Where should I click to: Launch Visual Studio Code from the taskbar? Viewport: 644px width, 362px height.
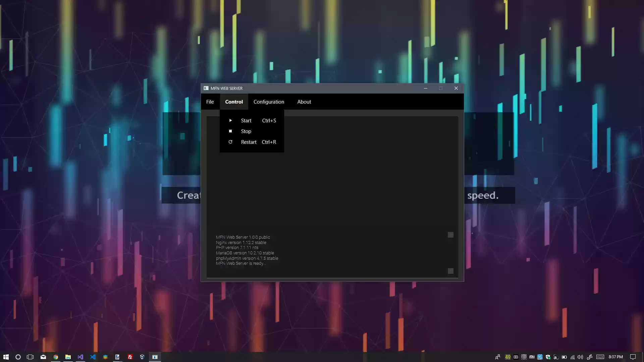[93, 357]
